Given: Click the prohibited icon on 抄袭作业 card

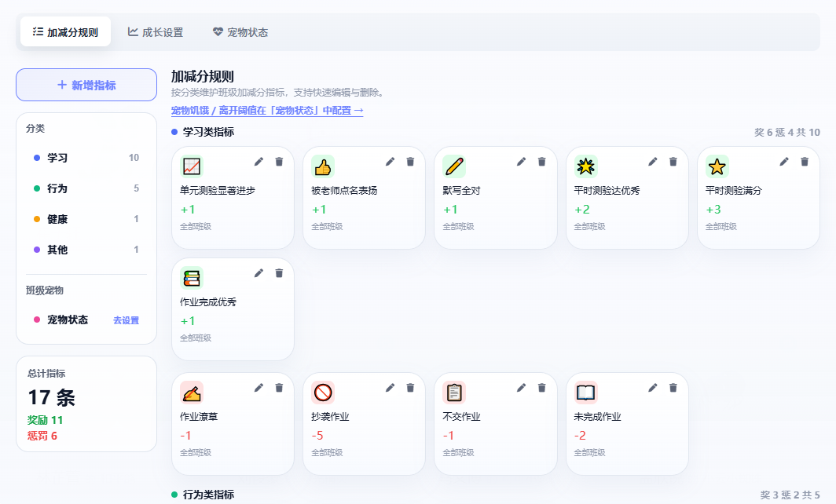Looking at the screenshot, I should point(323,393).
